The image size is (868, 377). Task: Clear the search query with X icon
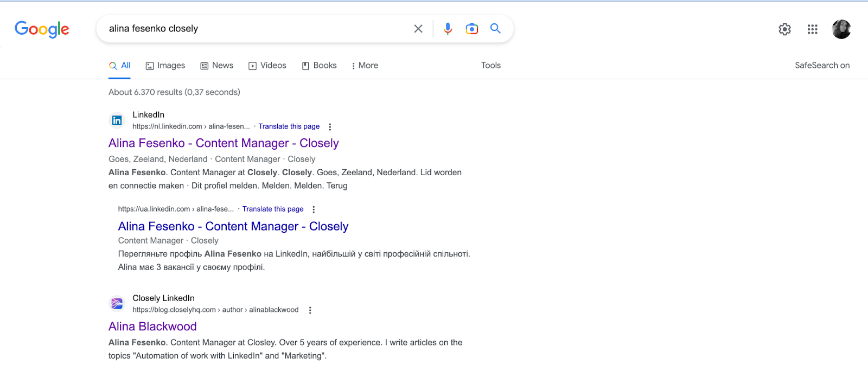(x=418, y=29)
